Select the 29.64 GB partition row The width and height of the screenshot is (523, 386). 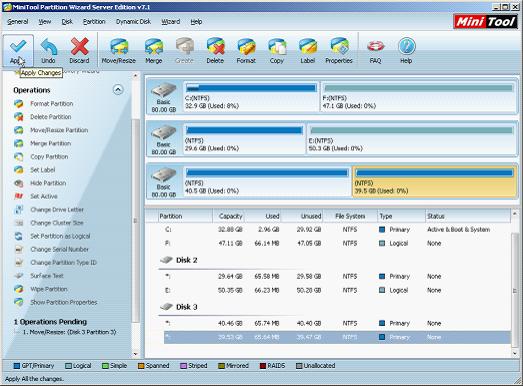(337, 277)
